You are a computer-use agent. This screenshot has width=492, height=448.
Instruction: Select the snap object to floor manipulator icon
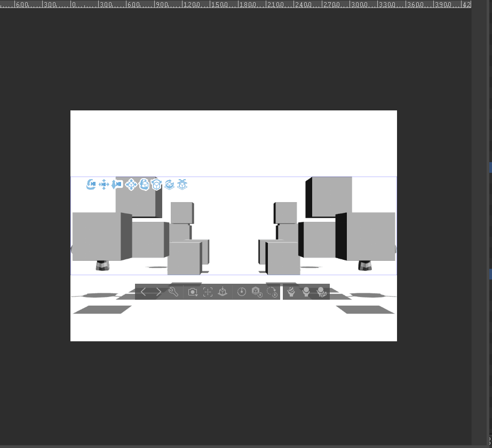coord(182,185)
